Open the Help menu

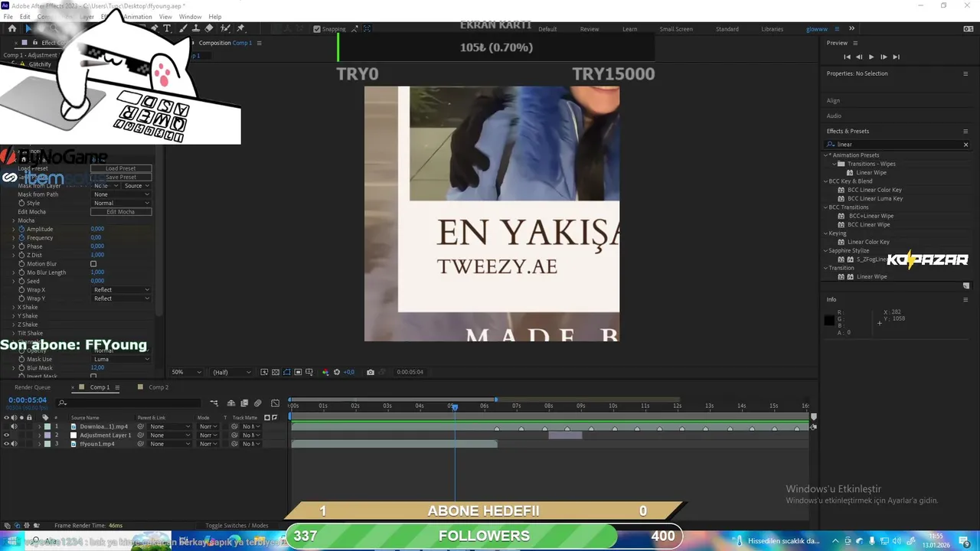pyautogui.click(x=215, y=17)
